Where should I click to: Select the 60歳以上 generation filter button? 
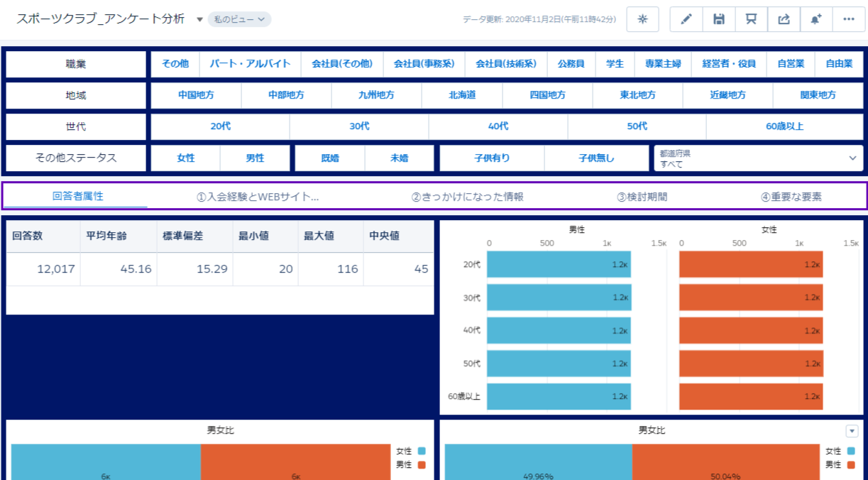(784, 126)
